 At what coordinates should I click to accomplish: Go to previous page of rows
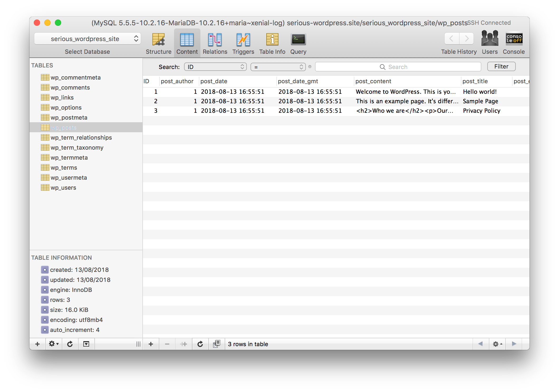(x=480, y=344)
